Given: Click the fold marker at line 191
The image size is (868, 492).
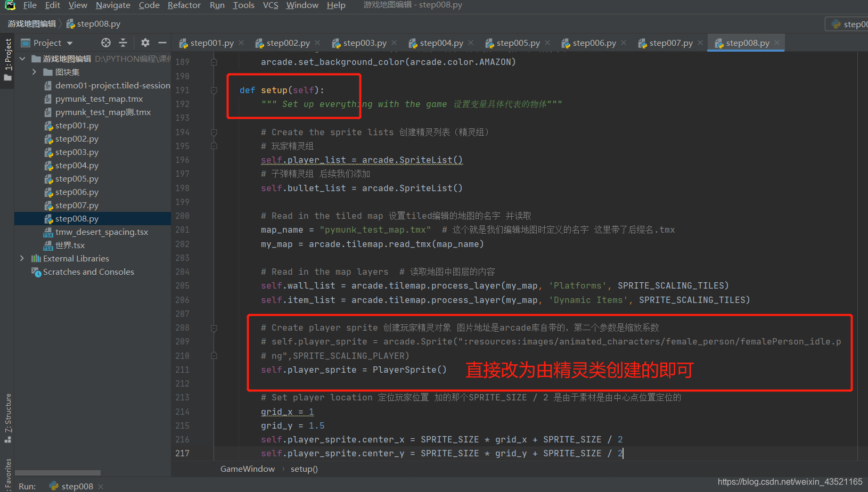Looking at the screenshot, I should pyautogui.click(x=214, y=91).
